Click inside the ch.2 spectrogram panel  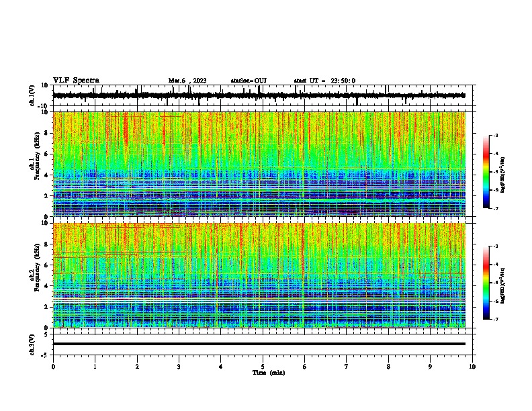coord(259,275)
